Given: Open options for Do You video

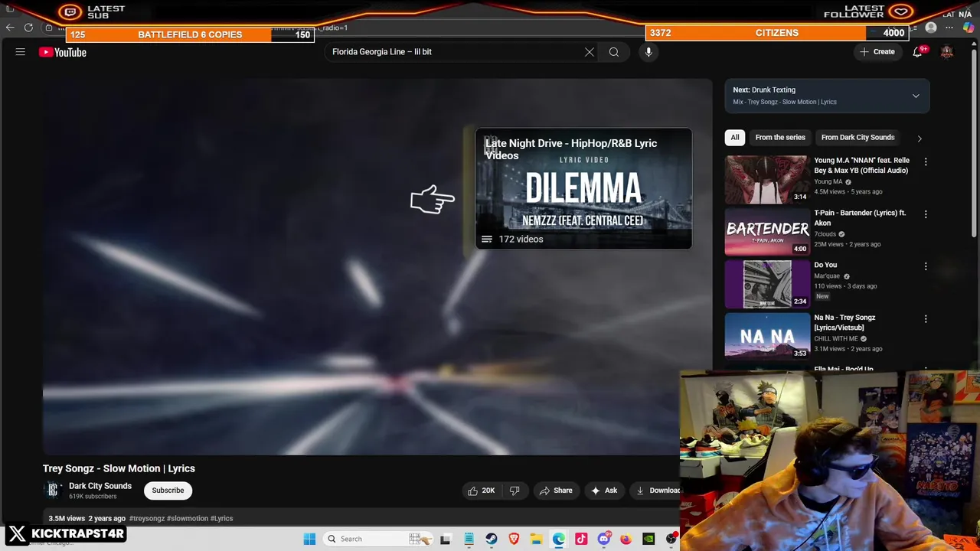Looking at the screenshot, I should click(926, 266).
